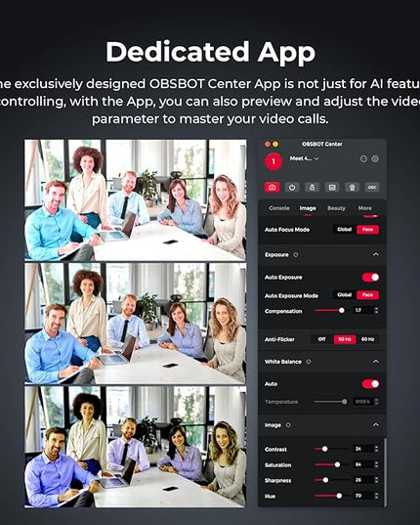Click the "Dedicated App" heading
The width and height of the screenshot is (420, 525).
[x=210, y=53]
